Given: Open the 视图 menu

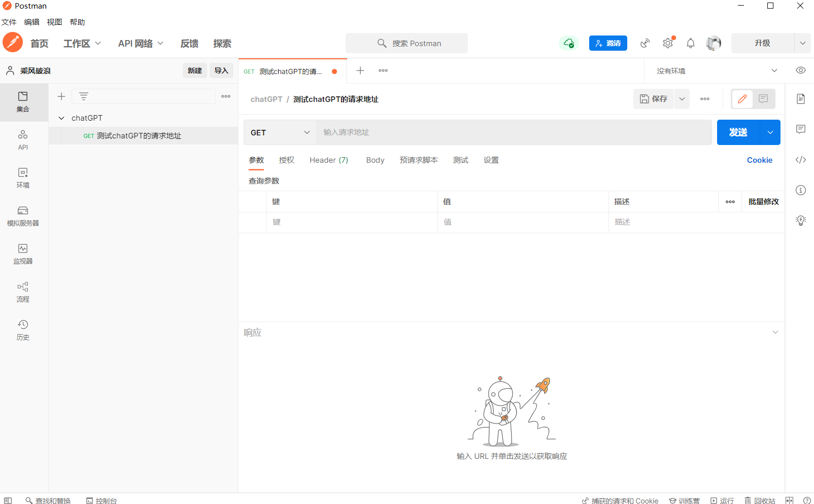Looking at the screenshot, I should tap(54, 22).
